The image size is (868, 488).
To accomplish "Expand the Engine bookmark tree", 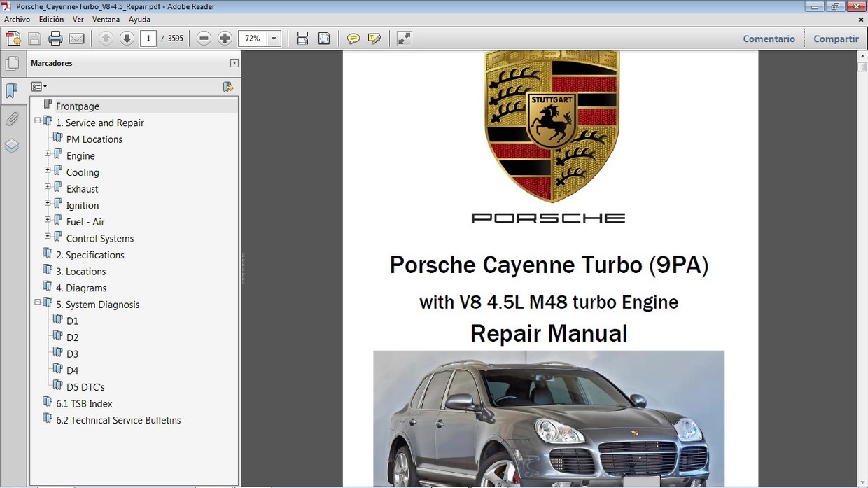I will coord(48,153).
